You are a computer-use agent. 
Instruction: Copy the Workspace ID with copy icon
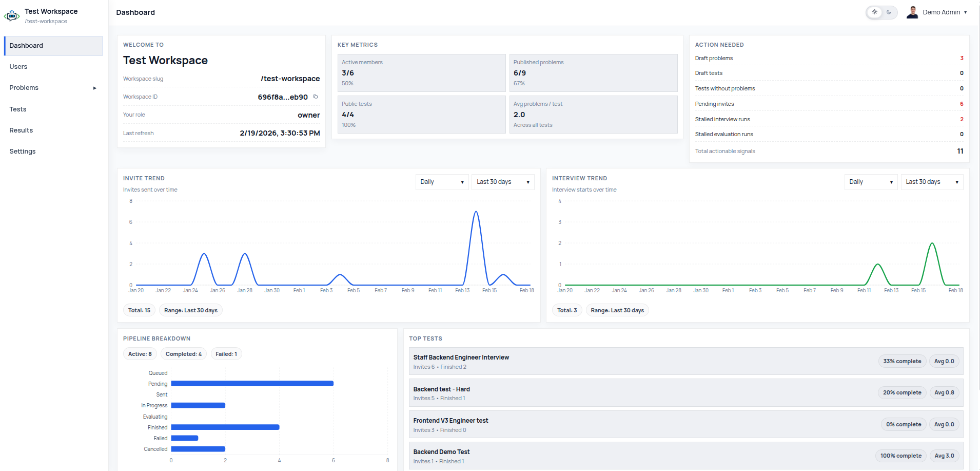(x=316, y=97)
